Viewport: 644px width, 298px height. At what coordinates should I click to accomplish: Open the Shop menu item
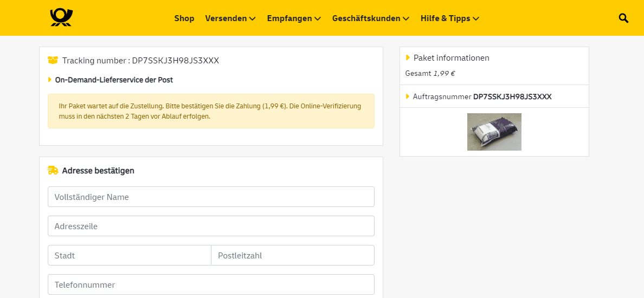[184, 18]
